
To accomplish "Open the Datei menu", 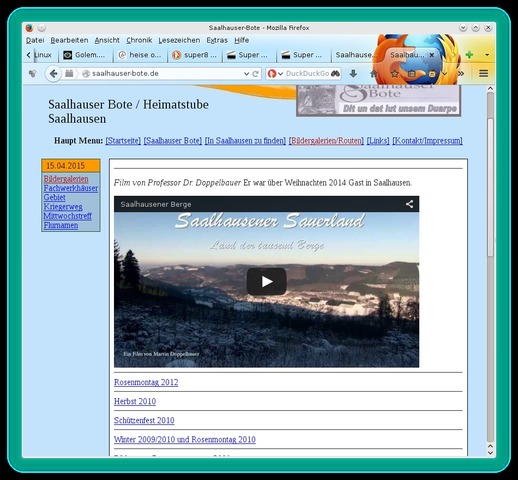I will coord(35,40).
